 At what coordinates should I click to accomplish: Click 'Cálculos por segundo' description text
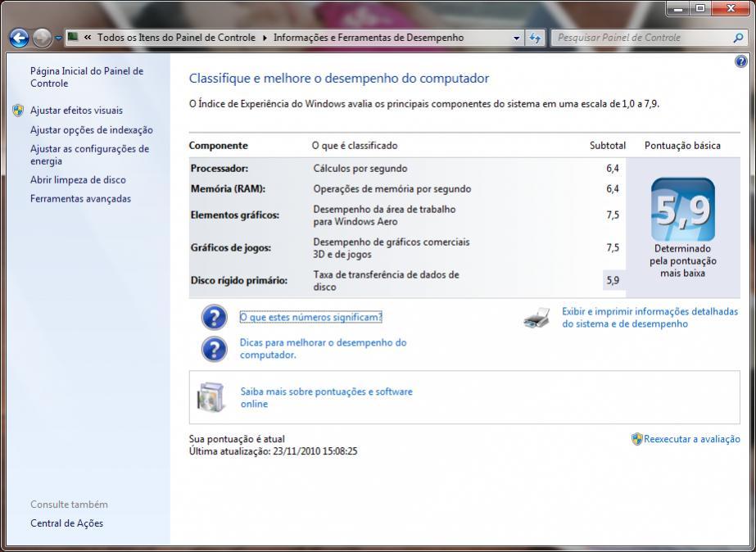(x=360, y=169)
